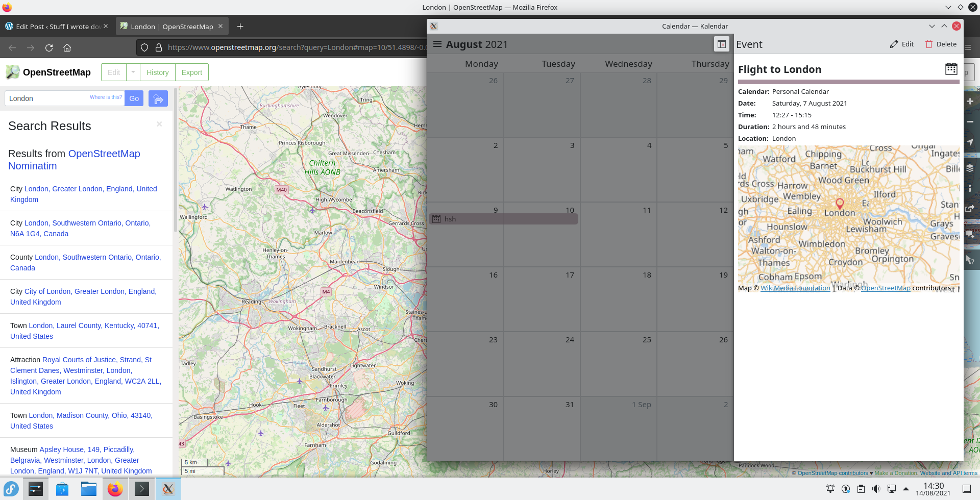
Task: Click the today view icon in Kalendar header
Action: (x=721, y=44)
